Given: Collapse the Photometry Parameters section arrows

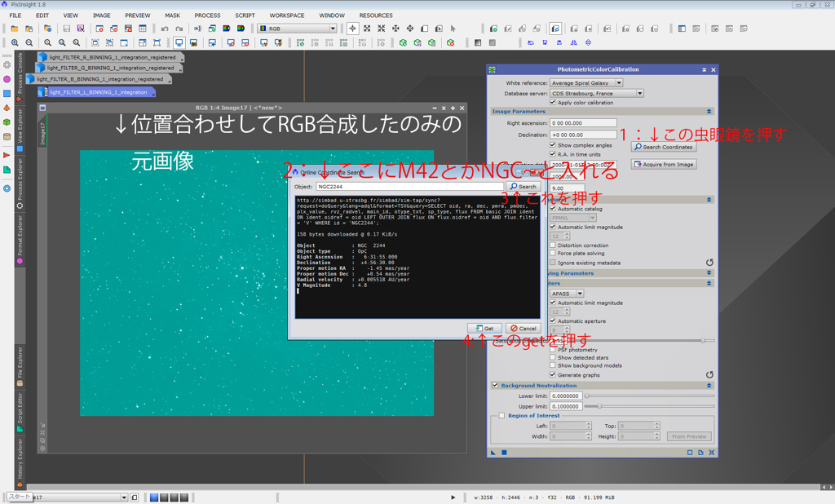Looking at the screenshot, I should (709, 283).
